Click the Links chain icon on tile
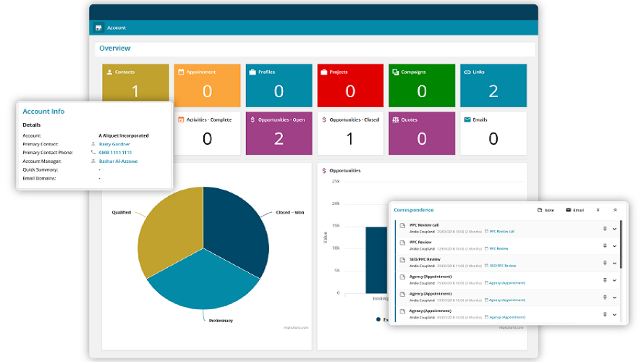Viewport: 644px width, 362px height. coord(467,72)
